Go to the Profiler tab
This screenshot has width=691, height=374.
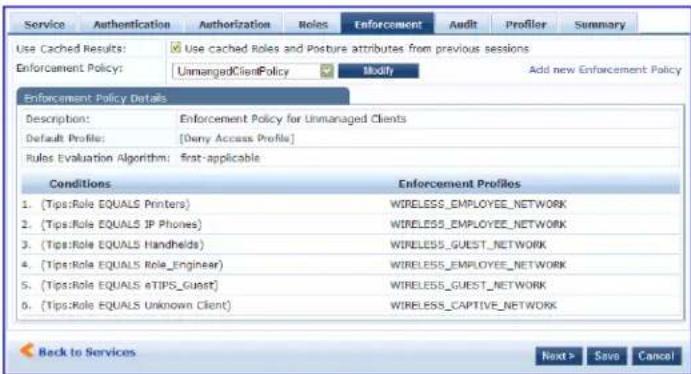point(525,25)
